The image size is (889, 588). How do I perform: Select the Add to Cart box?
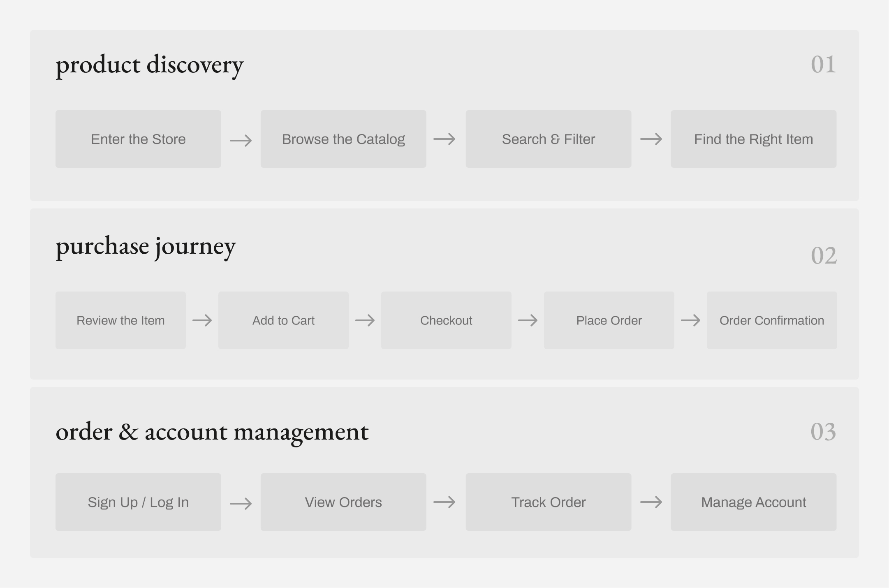point(283,320)
